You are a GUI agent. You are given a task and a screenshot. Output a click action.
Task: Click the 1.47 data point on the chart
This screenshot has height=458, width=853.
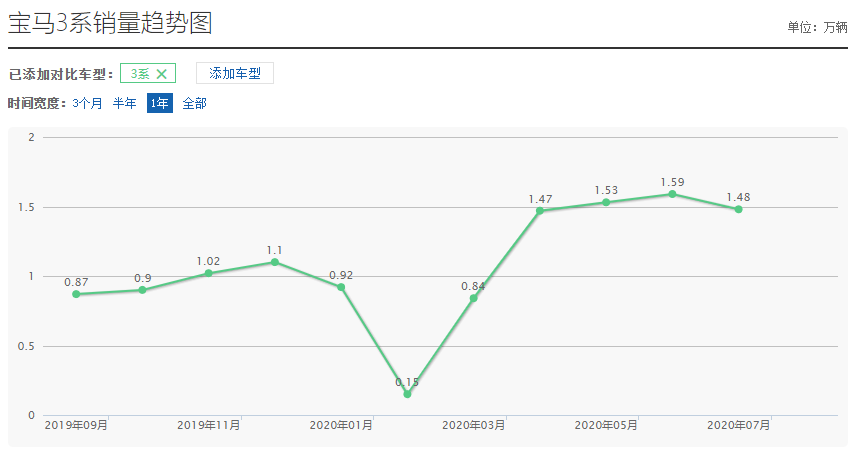pos(540,211)
